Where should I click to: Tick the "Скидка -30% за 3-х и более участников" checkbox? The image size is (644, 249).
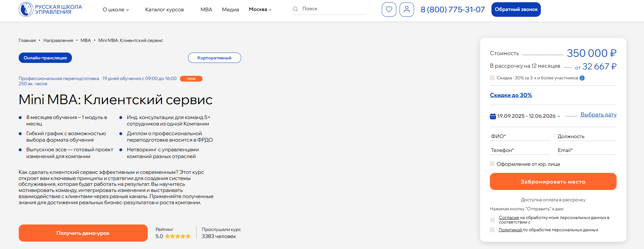pyautogui.click(x=492, y=78)
